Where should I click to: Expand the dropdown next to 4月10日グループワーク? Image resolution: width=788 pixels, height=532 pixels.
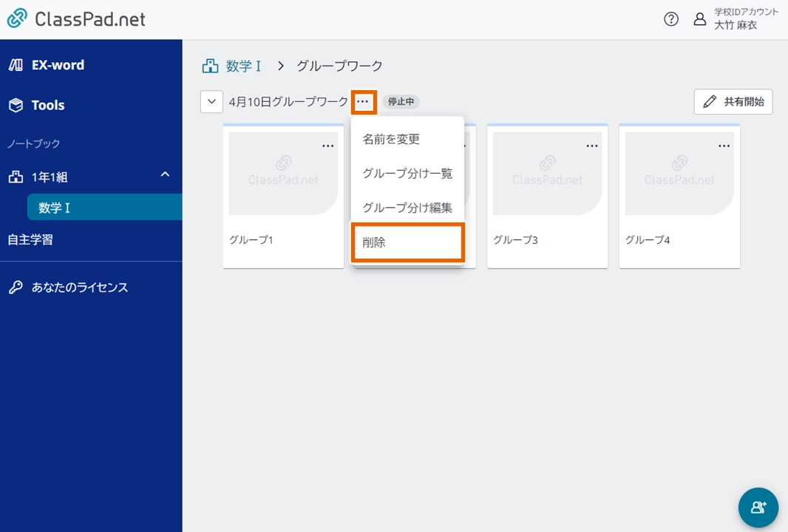211,101
